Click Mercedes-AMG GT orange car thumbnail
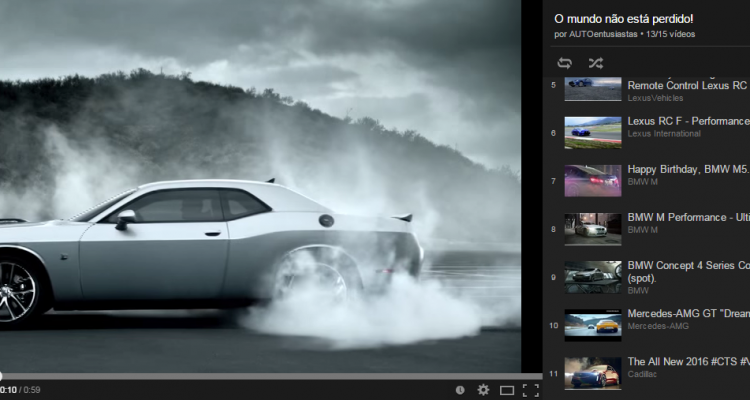The image size is (750, 400). [592, 325]
